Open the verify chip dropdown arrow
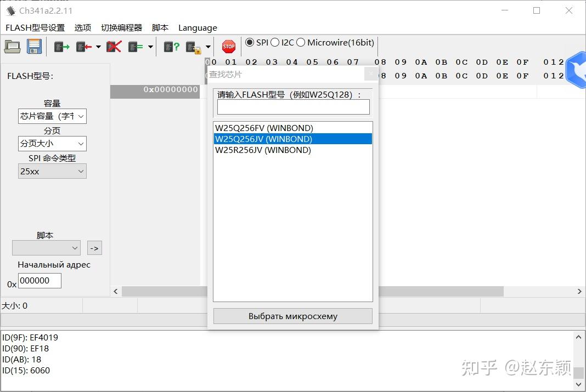 (x=150, y=47)
